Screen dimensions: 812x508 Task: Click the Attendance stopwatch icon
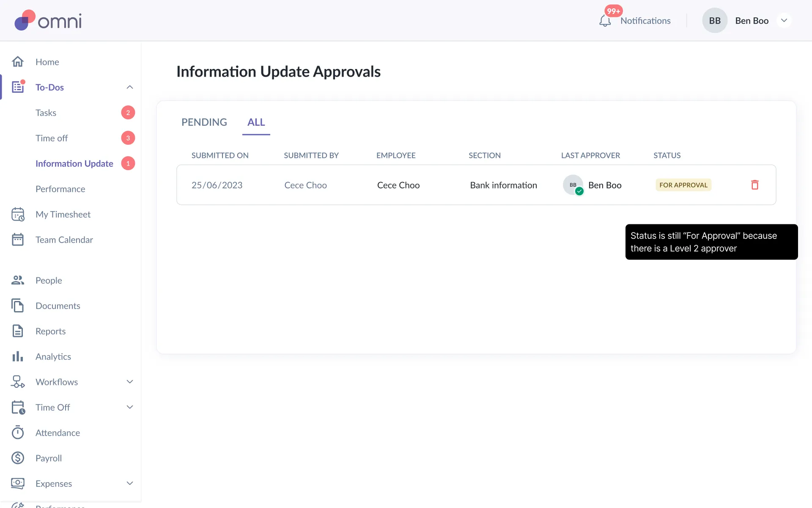18,433
